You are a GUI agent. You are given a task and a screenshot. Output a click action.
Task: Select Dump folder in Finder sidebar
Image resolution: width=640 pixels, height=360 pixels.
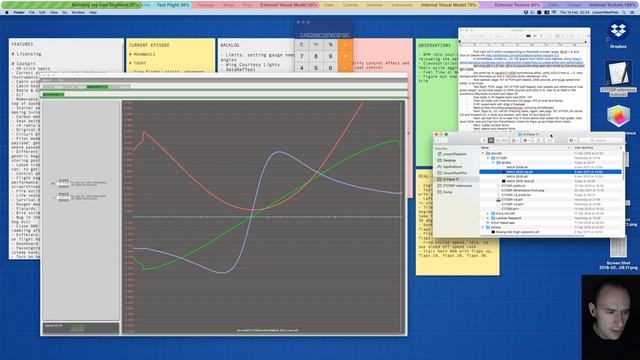(447, 192)
